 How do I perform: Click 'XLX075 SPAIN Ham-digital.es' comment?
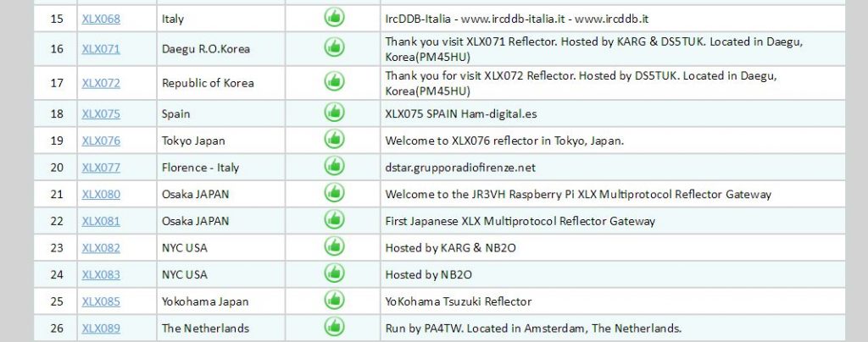[460, 113]
